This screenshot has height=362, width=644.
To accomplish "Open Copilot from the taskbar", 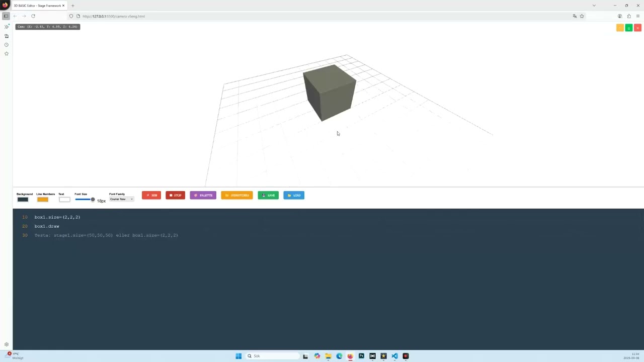I will 317,356.
